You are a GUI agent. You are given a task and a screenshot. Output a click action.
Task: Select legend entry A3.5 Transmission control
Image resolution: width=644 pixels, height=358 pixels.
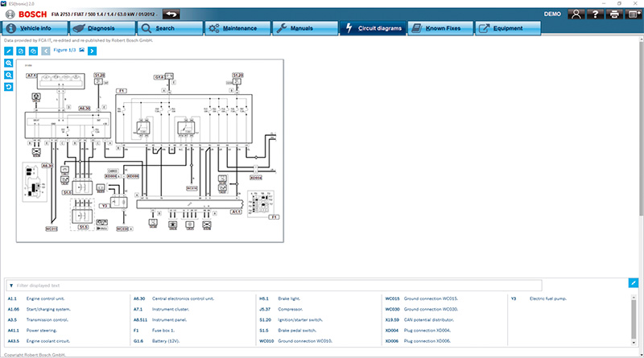pos(38,320)
